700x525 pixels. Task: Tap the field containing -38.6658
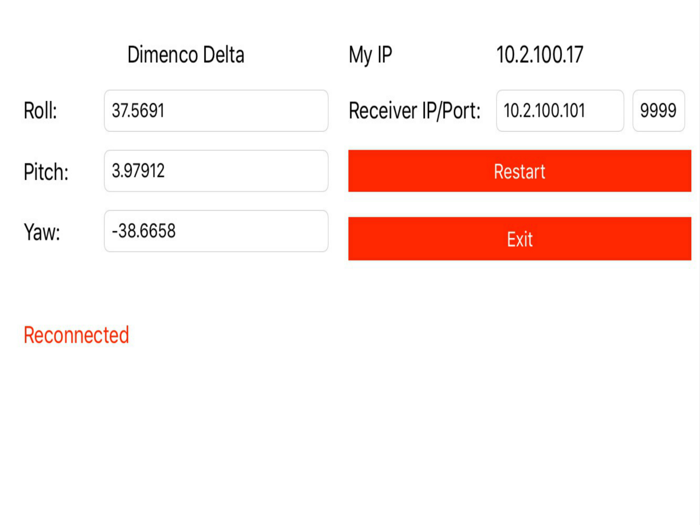coord(216,231)
